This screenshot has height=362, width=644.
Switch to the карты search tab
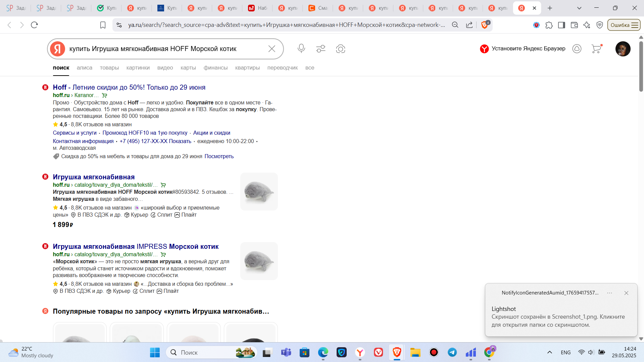point(188,67)
